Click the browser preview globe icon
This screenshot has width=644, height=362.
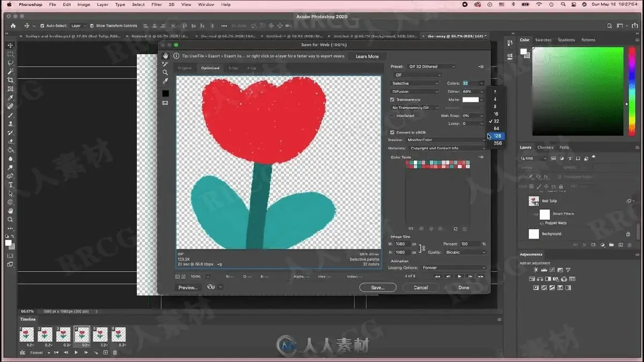[211, 287]
